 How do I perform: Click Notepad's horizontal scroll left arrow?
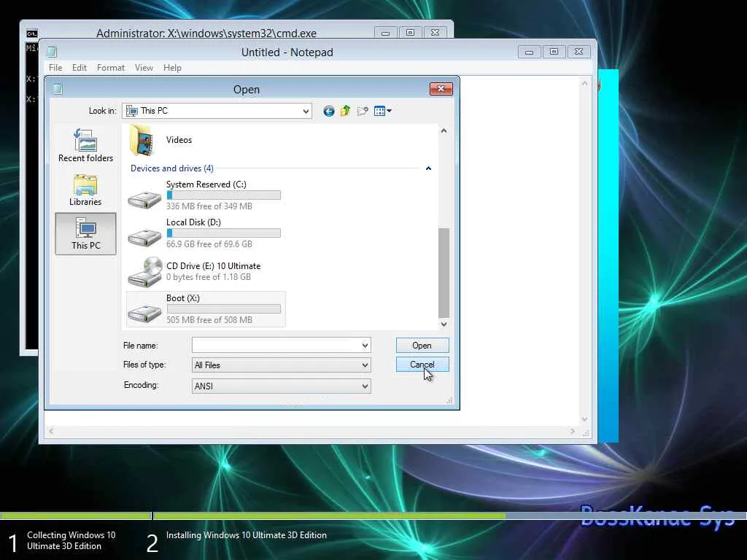[51, 432]
